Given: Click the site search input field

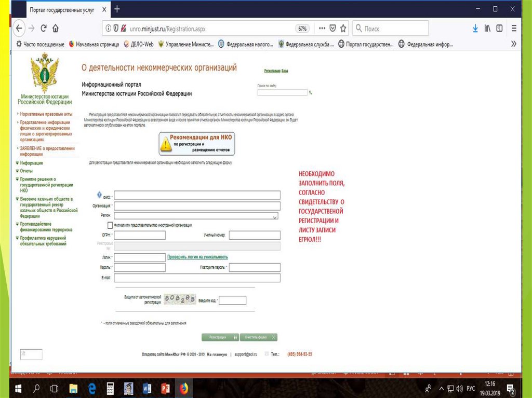Looking at the screenshot, I should coord(282,92).
